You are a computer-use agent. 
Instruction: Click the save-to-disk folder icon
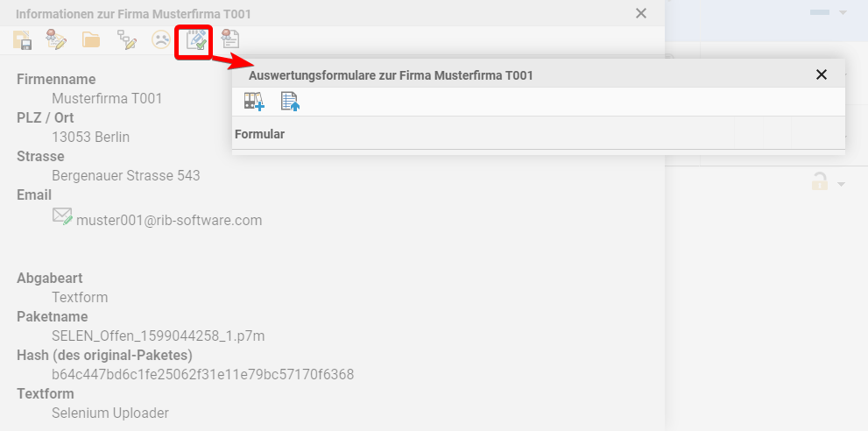tap(23, 39)
